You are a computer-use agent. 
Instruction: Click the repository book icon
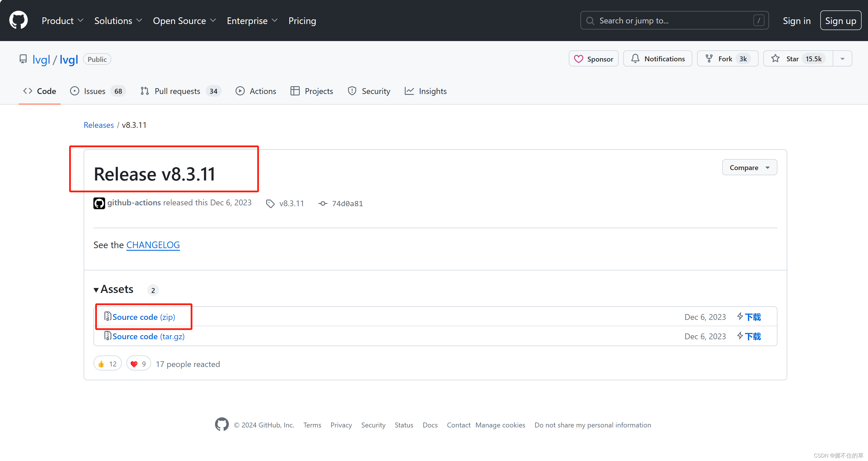(23, 59)
